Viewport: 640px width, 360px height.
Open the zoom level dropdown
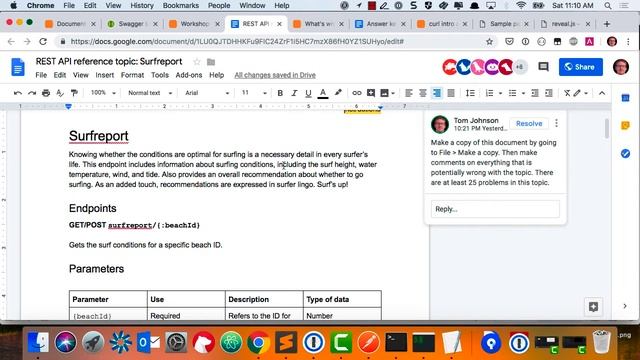[x=103, y=93]
